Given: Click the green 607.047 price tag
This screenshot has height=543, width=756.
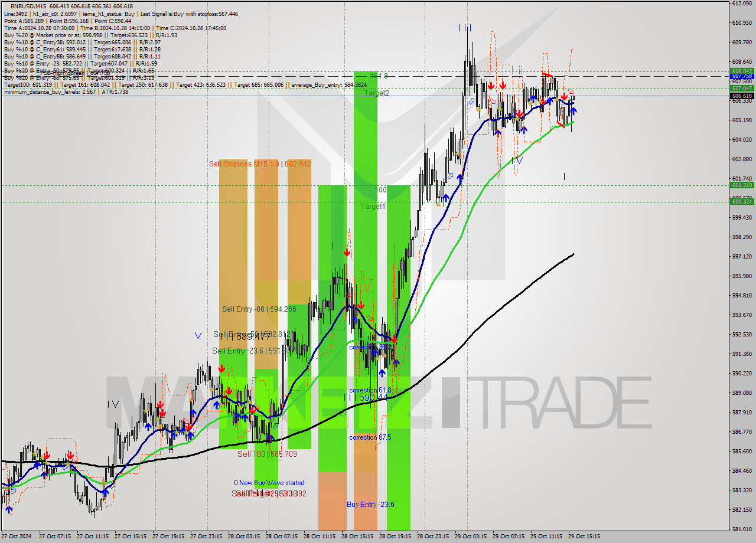Looking at the screenshot, I should tap(742, 88).
